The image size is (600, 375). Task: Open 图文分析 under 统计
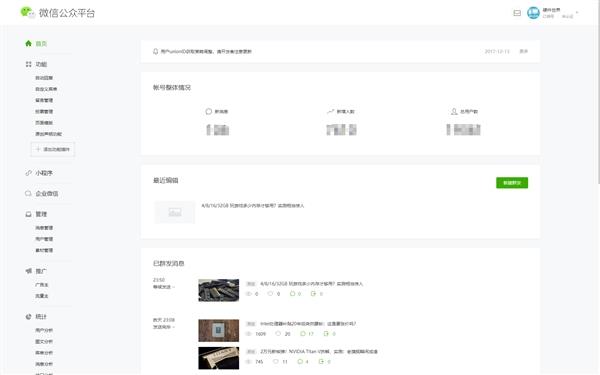[44, 341]
